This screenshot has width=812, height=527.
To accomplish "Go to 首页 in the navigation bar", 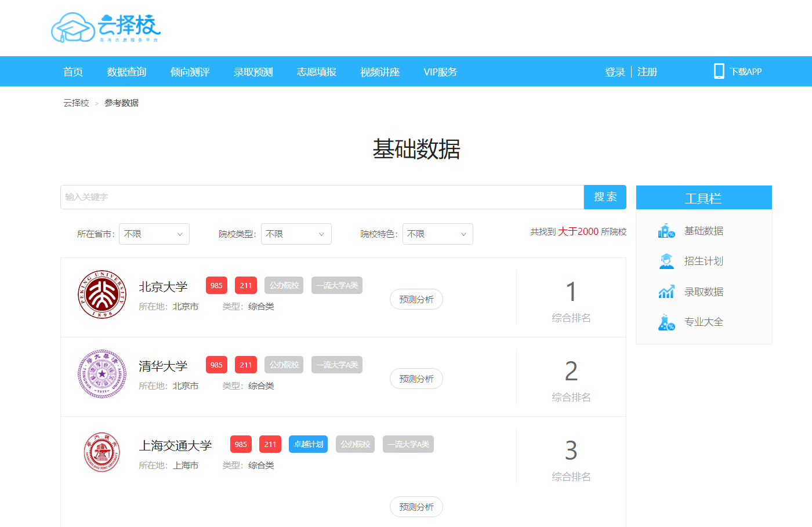I will click(73, 72).
